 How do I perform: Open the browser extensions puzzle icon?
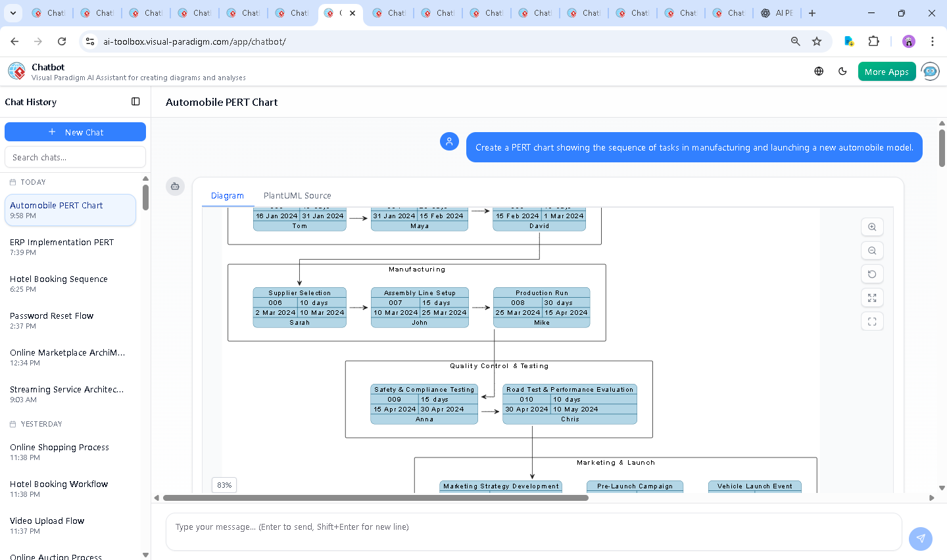873,41
